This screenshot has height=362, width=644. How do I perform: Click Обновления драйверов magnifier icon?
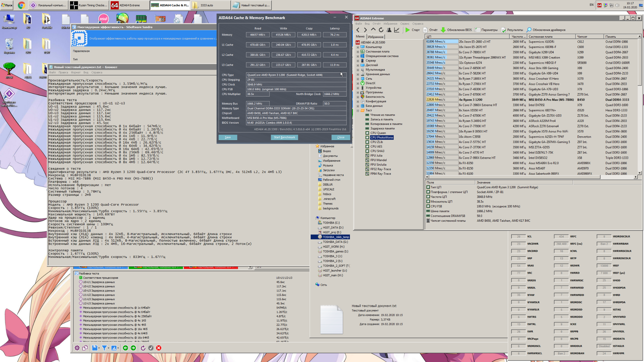point(529,30)
